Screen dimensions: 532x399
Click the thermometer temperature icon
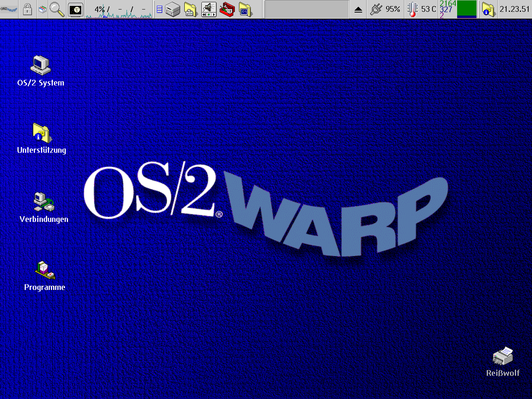pos(412,9)
